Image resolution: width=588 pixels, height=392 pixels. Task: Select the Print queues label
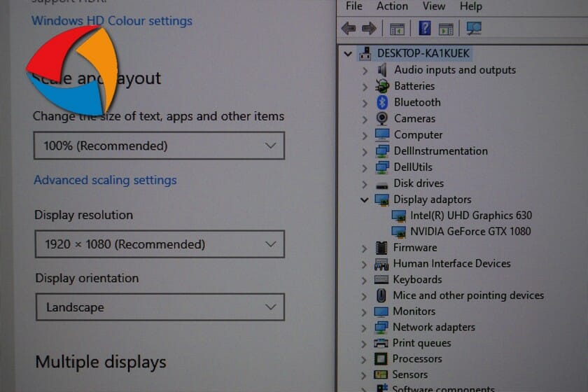click(422, 343)
